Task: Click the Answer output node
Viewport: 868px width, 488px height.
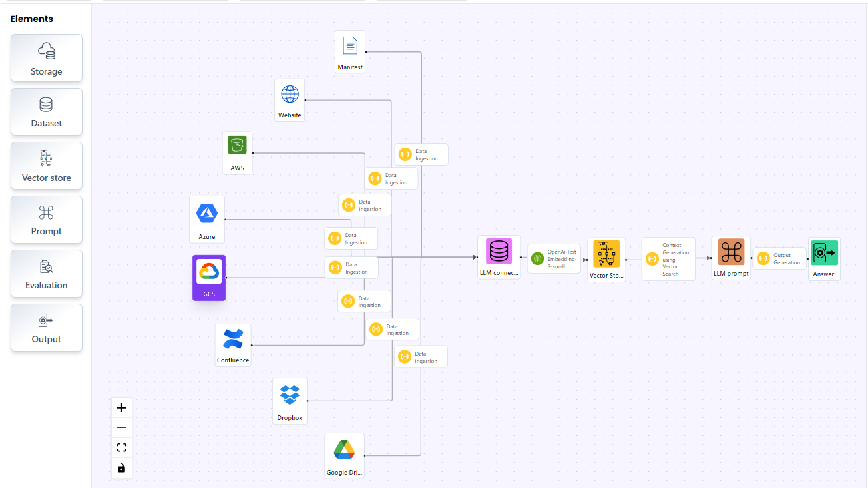Action: tap(824, 258)
